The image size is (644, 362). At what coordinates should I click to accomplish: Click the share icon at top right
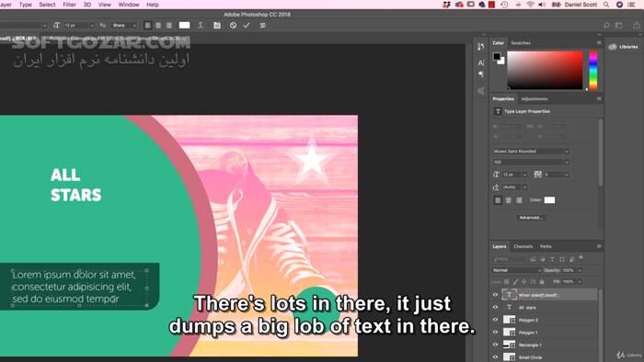pos(637,26)
